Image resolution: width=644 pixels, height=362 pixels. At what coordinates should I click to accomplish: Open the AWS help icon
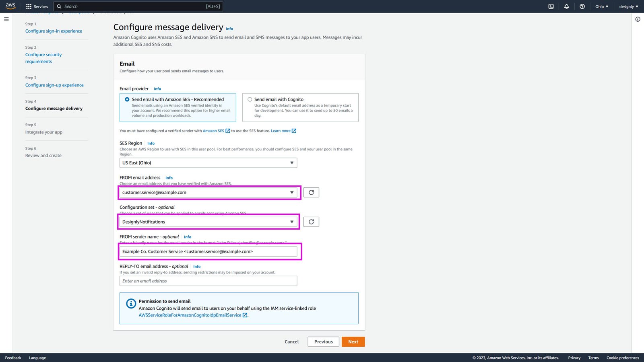582,6
